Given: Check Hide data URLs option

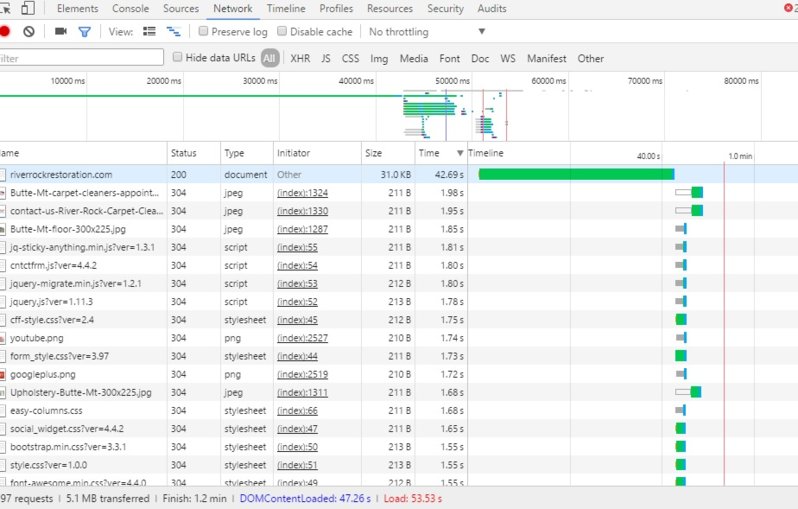Looking at the screenshot, I should 177,58.
